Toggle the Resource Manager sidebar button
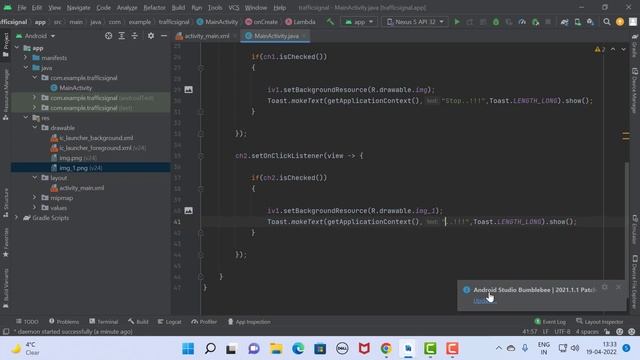 [x=6, y=95]
